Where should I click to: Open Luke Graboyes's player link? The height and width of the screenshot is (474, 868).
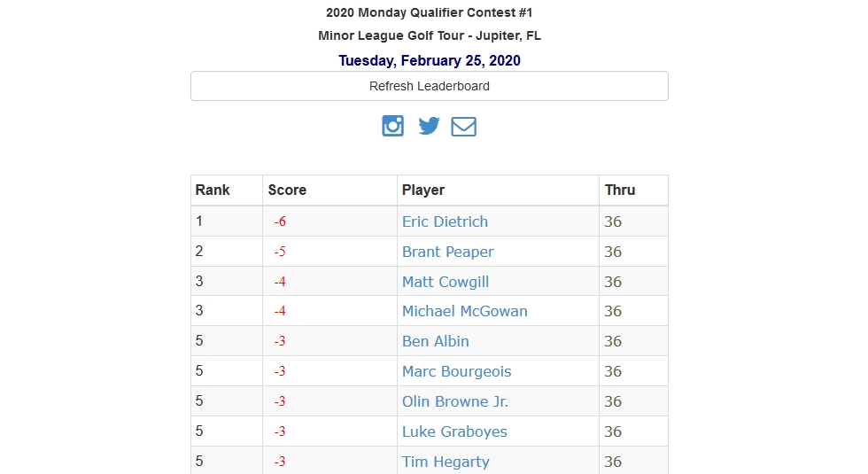(x=453, y=431)
